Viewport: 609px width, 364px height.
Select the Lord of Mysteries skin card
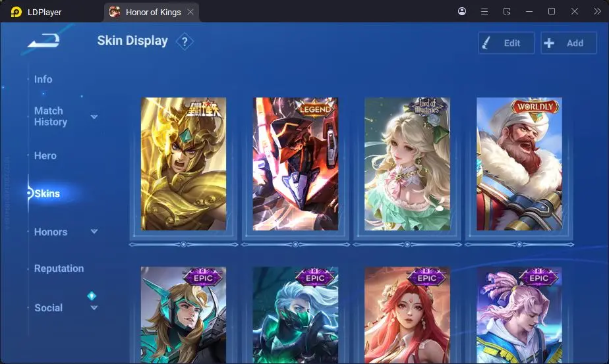pos(407,164)
